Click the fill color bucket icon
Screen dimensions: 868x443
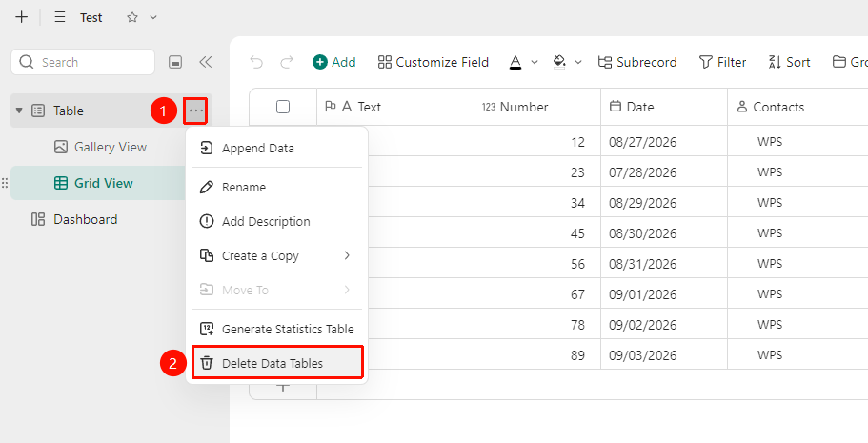559,62
